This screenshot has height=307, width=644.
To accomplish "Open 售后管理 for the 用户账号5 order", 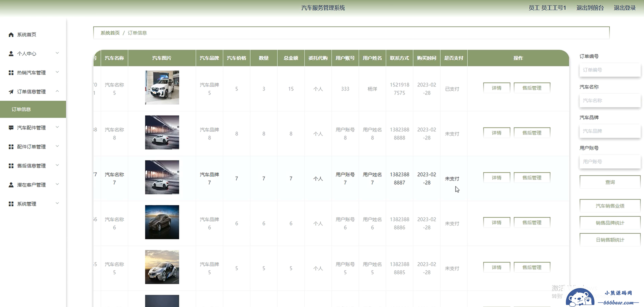I will coord(532,267).
